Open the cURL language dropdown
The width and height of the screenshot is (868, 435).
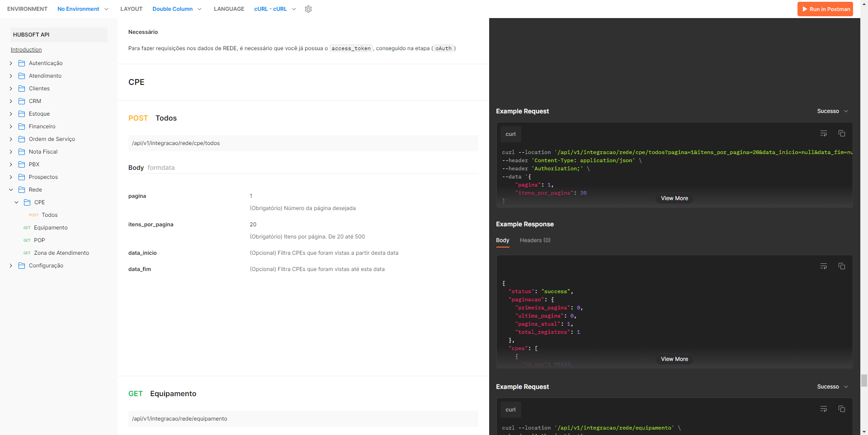tap(275, 9)
